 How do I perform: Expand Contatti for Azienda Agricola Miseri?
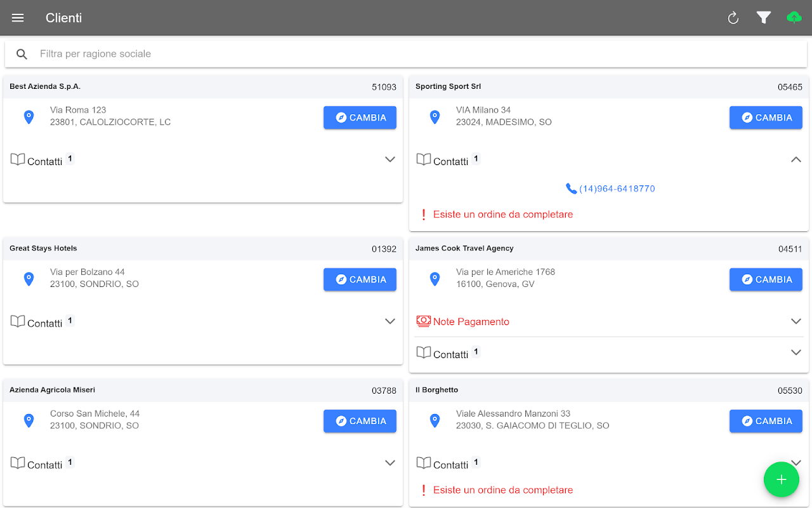(x=390, y=463)
